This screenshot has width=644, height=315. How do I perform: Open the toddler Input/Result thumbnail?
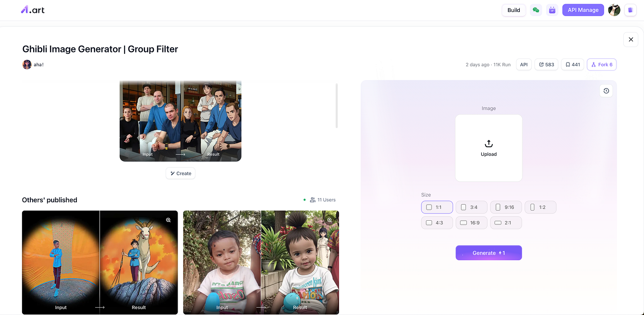click(261, 263)
